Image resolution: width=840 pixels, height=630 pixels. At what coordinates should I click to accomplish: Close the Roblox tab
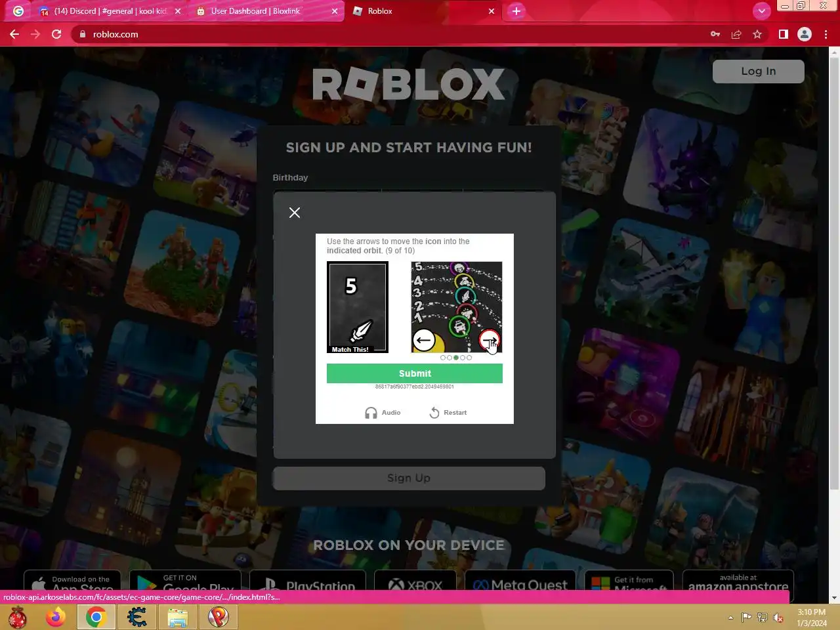pos(491,11)
